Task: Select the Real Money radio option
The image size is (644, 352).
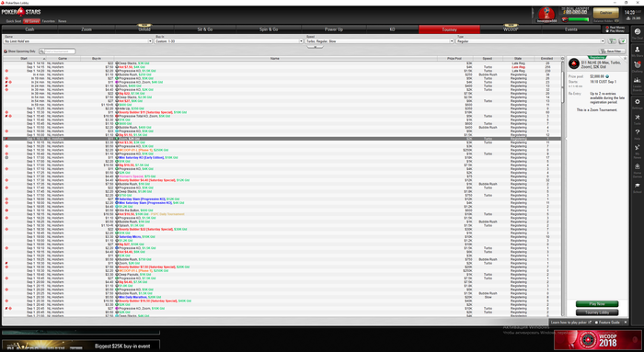Action: (615, 28)
